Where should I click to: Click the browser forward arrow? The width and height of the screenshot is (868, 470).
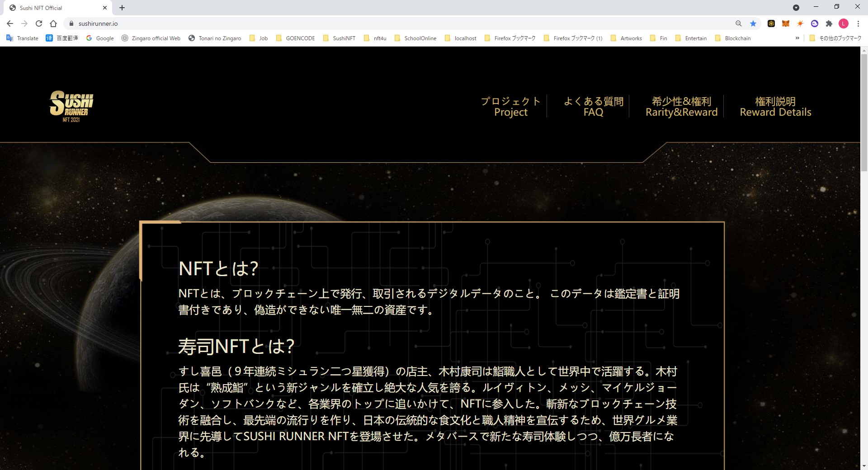[x=24, y=23]
